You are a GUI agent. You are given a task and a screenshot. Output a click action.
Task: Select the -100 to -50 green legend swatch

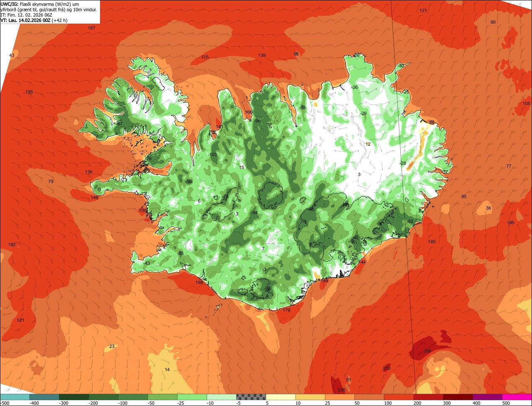click(133, 397)
